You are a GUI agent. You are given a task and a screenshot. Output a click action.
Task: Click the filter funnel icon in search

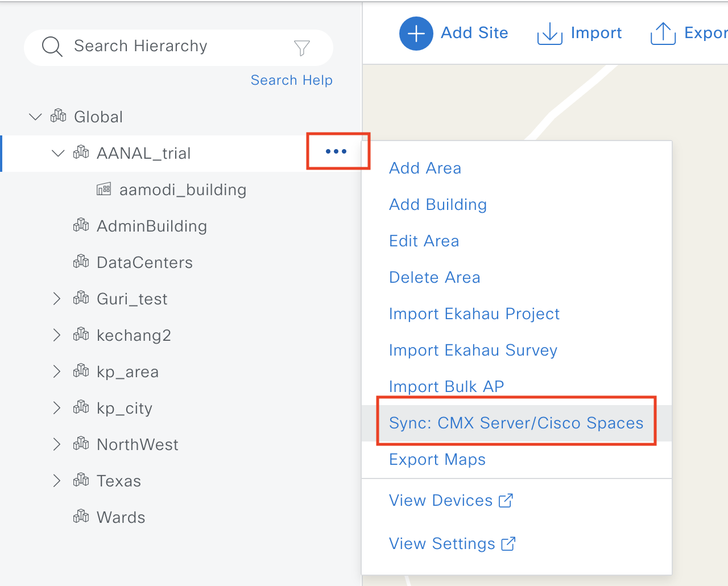coord(302,48)
